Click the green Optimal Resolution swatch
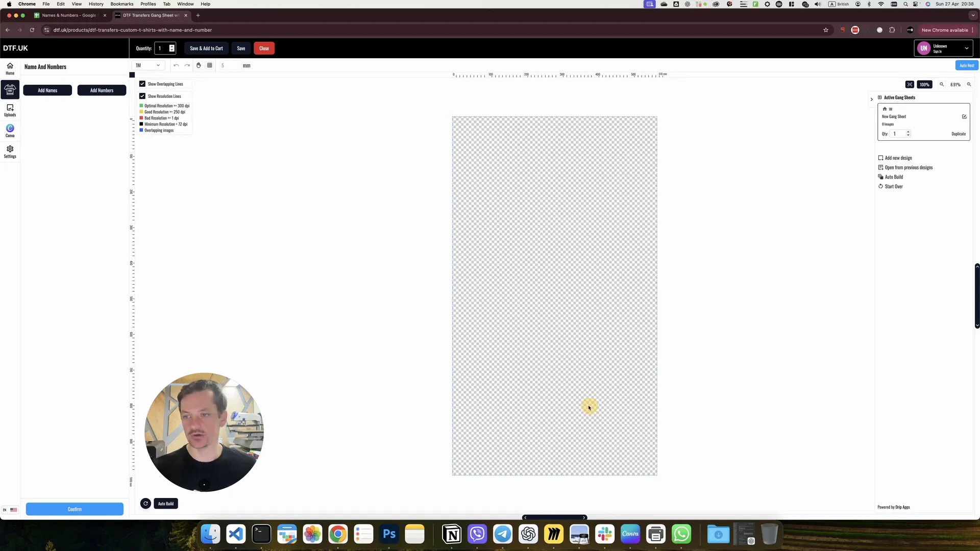The height and width of the screenshot is (551, 980). (x=141, y=106)
